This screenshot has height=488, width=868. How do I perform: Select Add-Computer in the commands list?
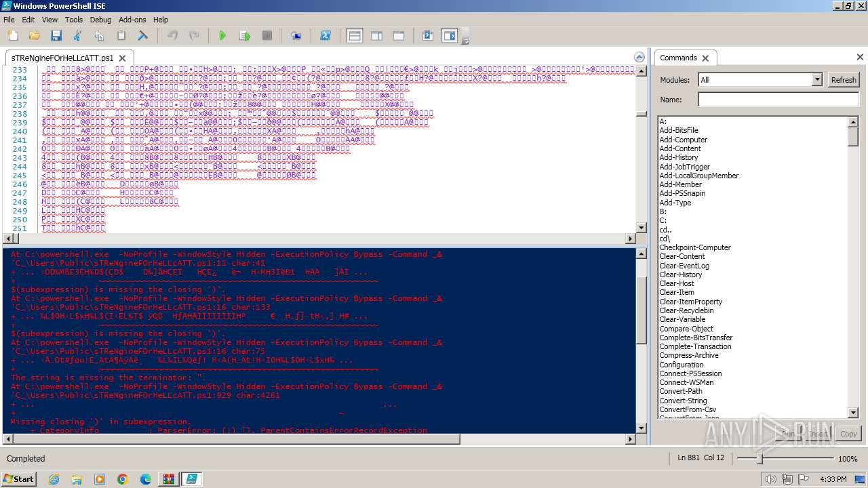[x=684, y=140]
